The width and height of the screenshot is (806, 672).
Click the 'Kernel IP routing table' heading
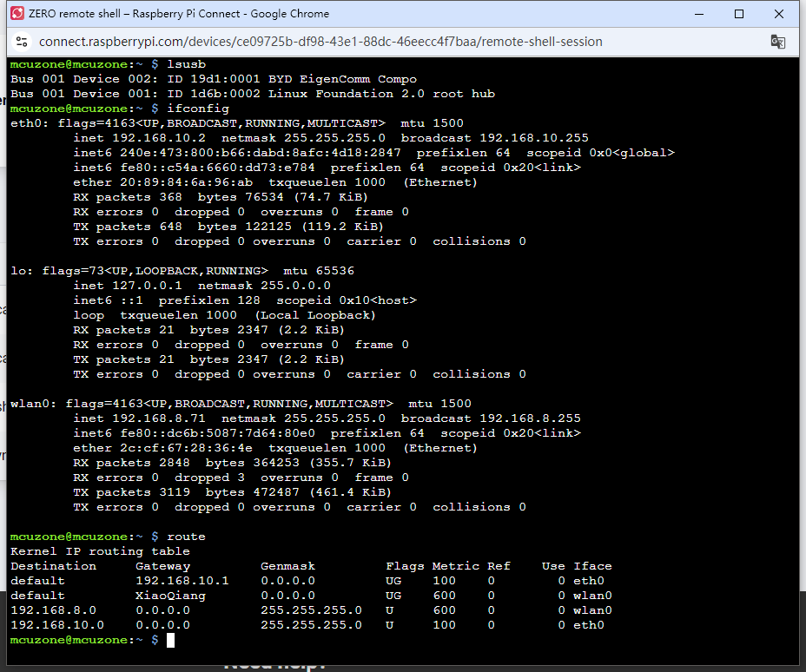click(100, 551)
